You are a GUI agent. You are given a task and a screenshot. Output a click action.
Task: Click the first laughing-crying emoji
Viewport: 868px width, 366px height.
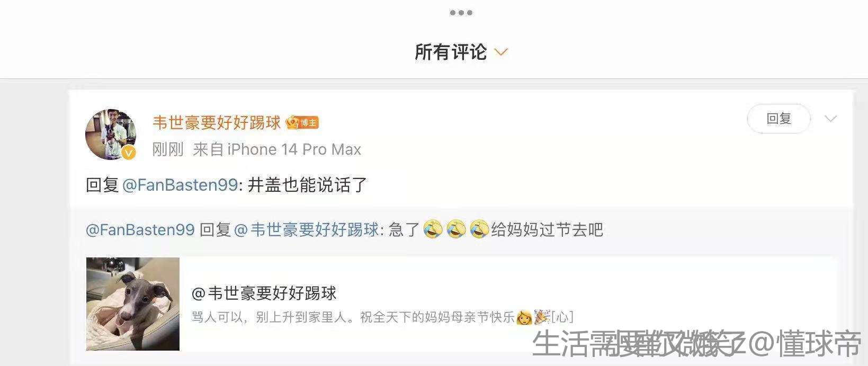pos(433,229)
